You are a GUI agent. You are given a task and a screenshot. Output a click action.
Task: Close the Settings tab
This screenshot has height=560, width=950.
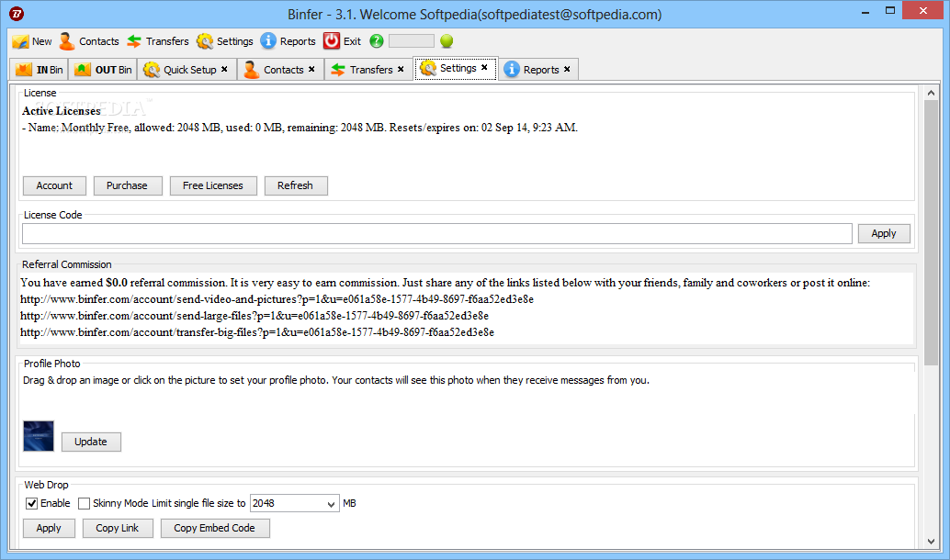(x=484, y=68)
